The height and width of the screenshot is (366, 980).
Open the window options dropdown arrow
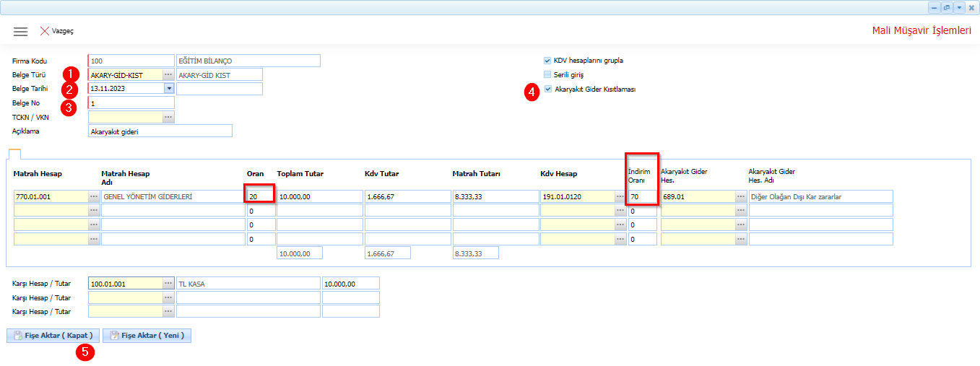pyautogui.click(x=958, y=7)
